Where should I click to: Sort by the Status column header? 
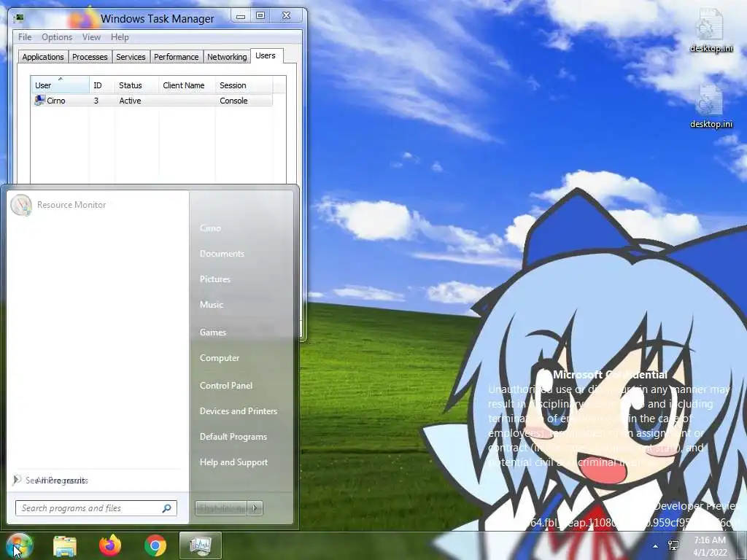(136, 85)
